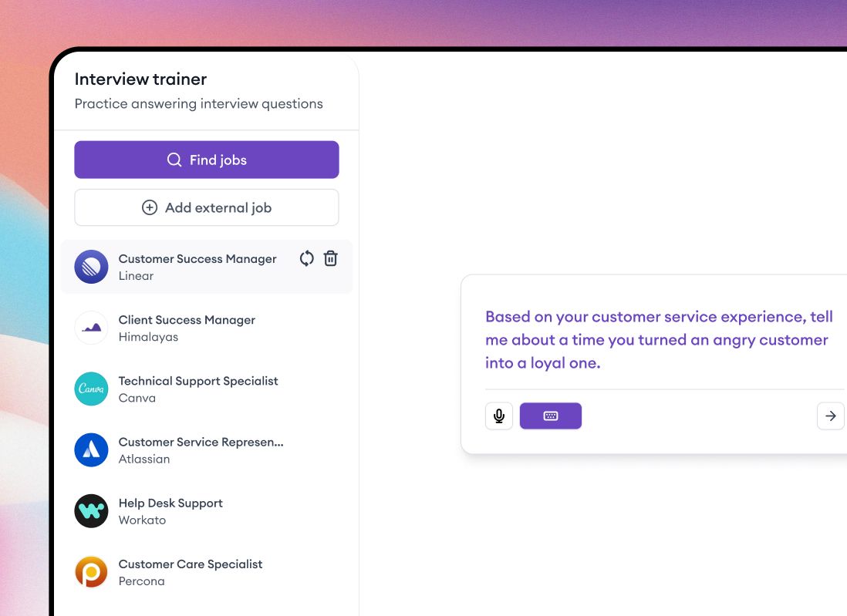Screen dimensions: 847x616
Task: Select the Workato logo next to Help Desk Support
Action: click(91, 511)
